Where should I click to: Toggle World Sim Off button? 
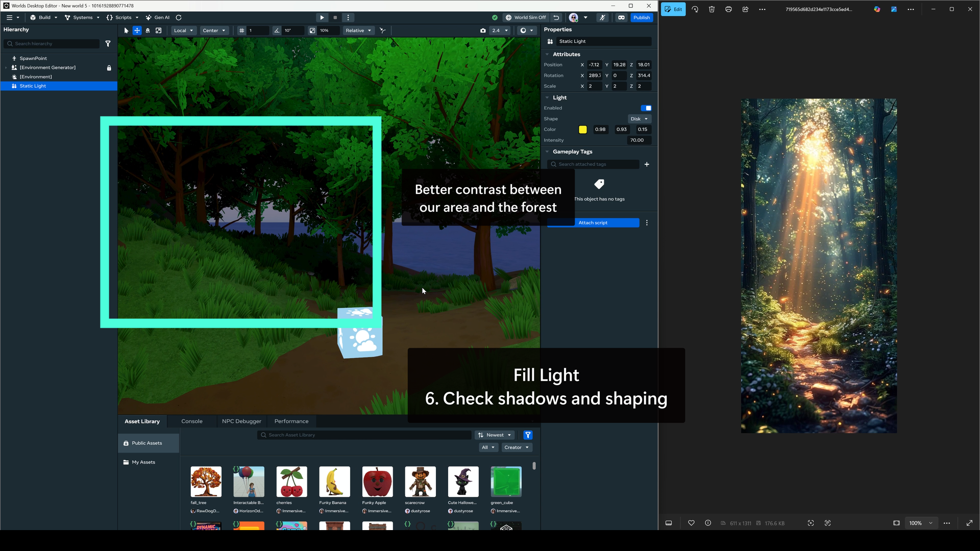(525, 17)
